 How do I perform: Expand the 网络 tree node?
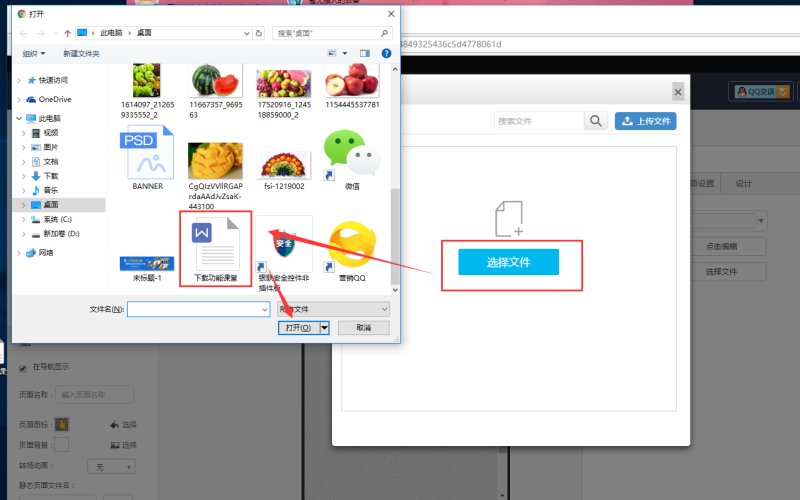tap(19, 253)
